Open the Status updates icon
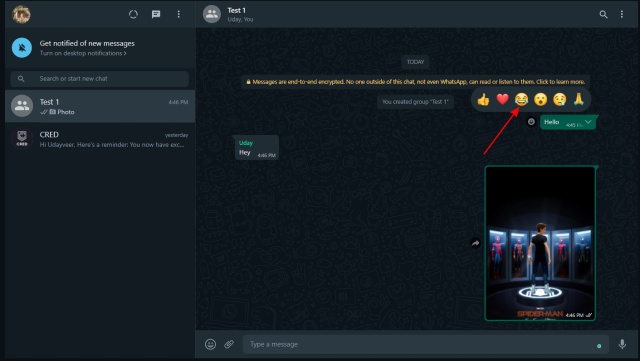 133,14
